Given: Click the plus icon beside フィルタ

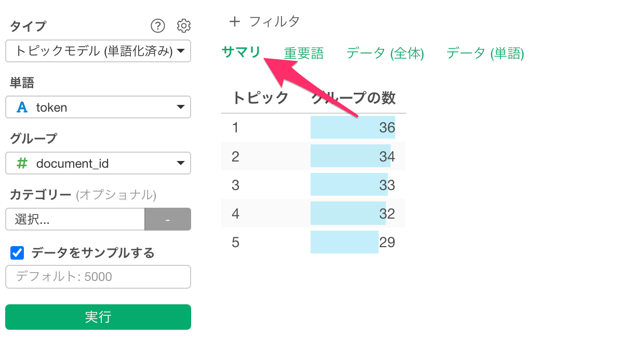Looking at the screenshot, I should point(235,21).
